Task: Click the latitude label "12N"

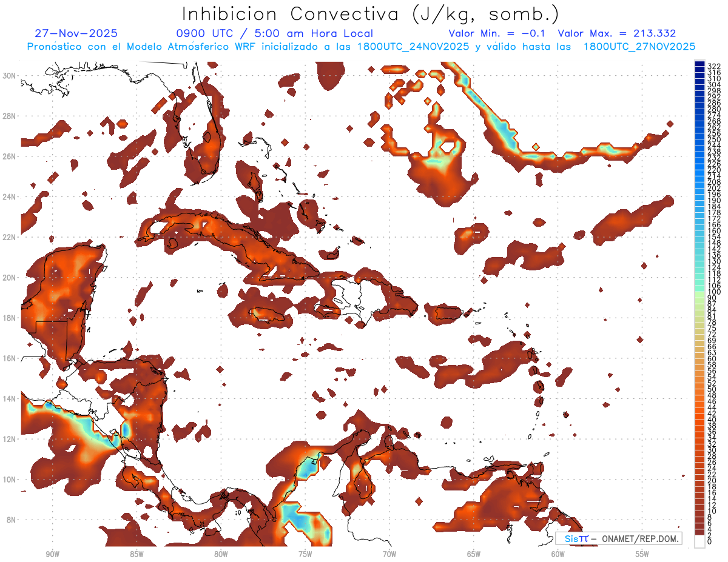Action: (x=10, y=439)
